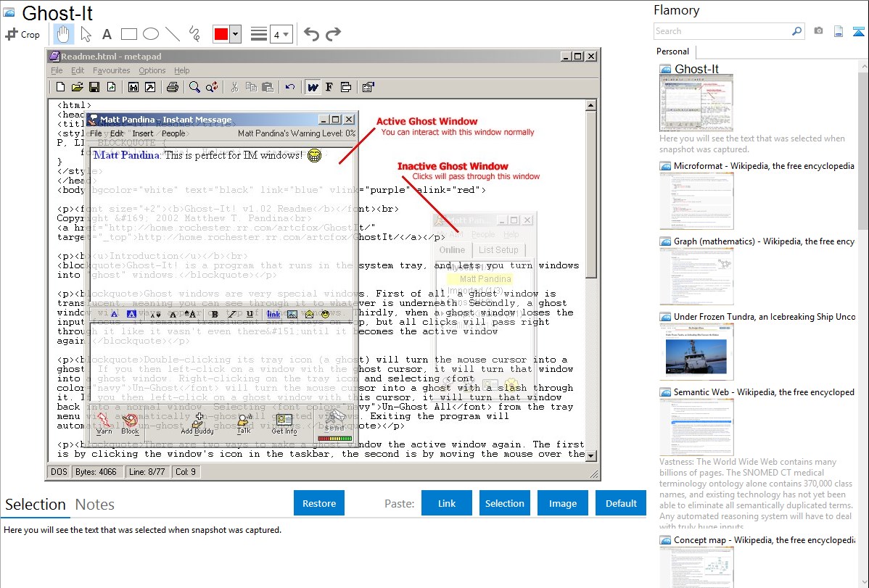Open the Notes tab
869x588 pixels.
[95, 505]
